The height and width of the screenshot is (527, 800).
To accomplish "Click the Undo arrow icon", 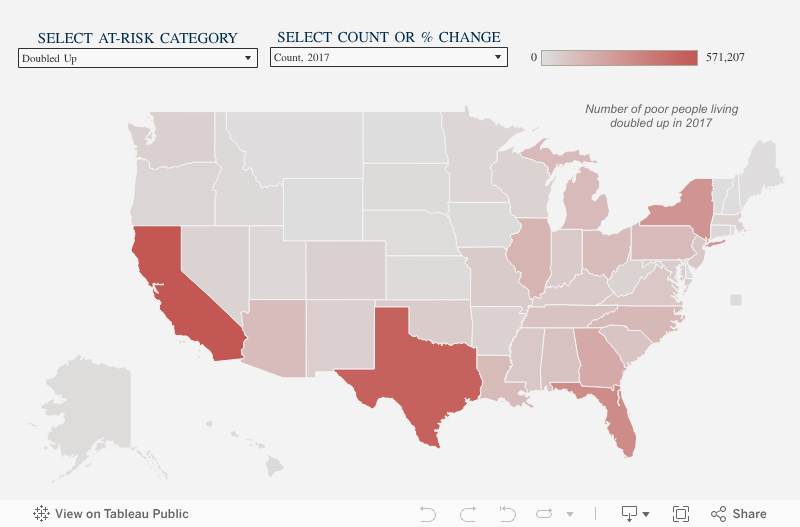I will tap(428, 514).
